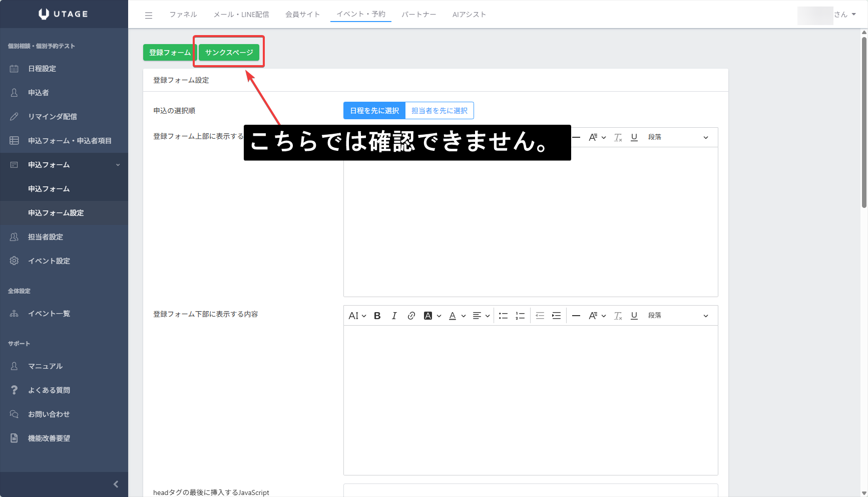The image size is (868, 497).
Task: Open 申込フォーム設定 submenu item
Action: (64, 213)
